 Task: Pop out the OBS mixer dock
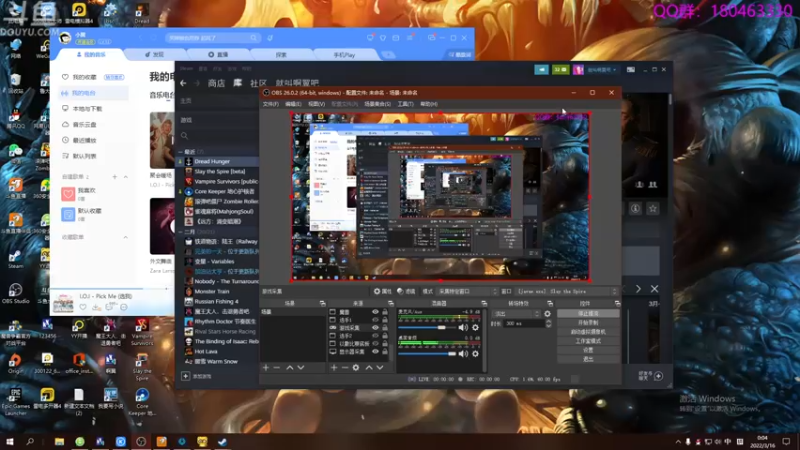(x=484, y=303)
